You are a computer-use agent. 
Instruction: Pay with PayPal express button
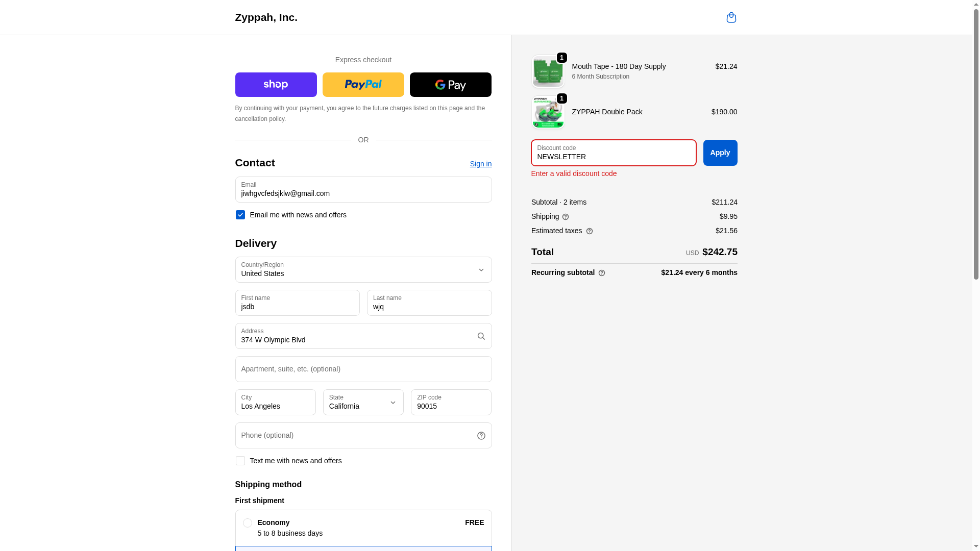[363, 85]
